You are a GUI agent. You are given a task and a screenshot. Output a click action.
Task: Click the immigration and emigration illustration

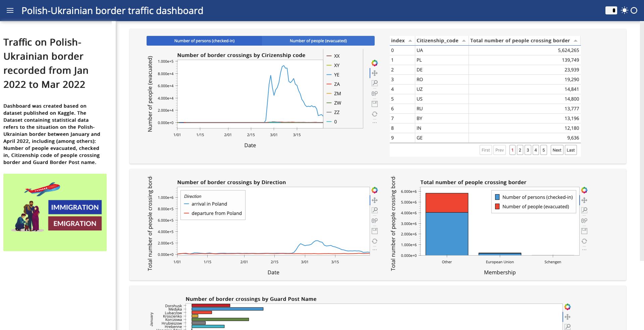(x=55, y=212)
